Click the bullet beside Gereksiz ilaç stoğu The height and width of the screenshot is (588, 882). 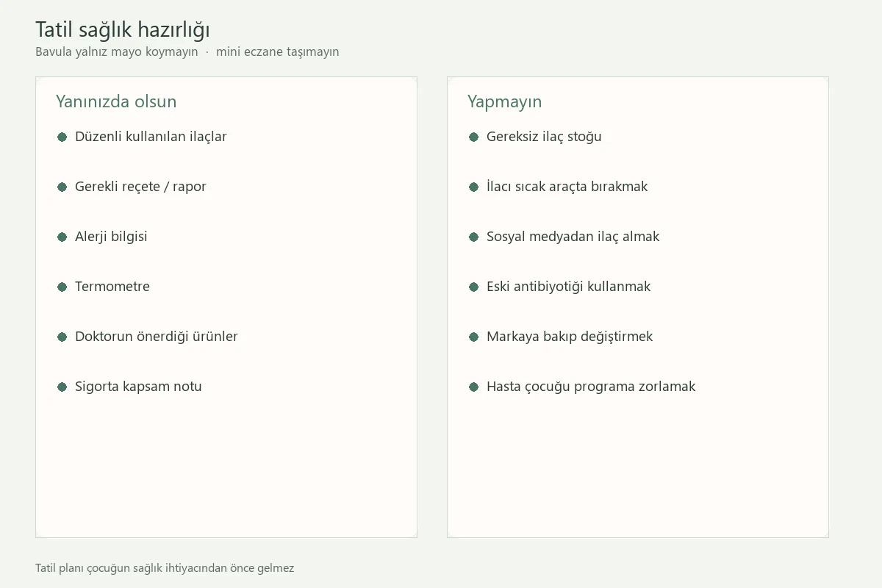click(x=474, y=137)
